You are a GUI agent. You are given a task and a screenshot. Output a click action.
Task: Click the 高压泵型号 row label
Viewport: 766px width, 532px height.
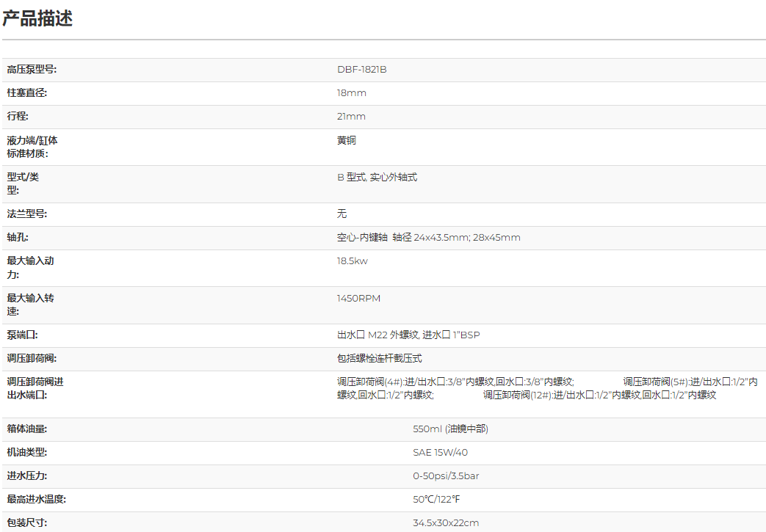32,70
